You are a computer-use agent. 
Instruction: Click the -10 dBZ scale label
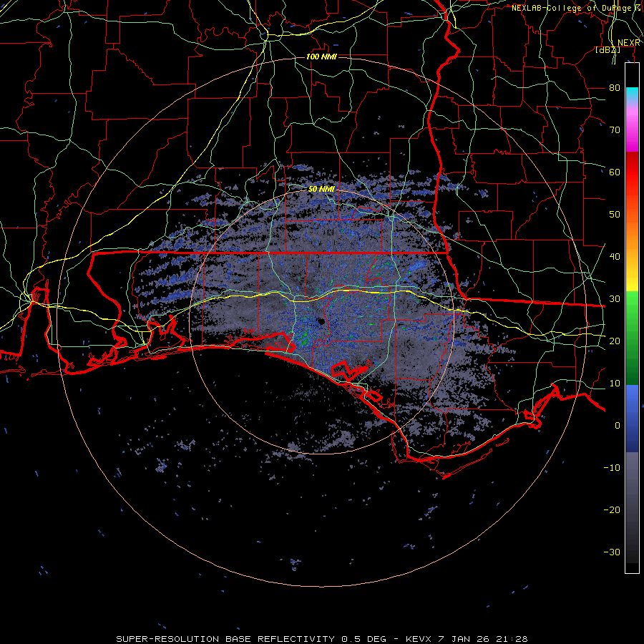pyautogui.click(x=612, y=468)
